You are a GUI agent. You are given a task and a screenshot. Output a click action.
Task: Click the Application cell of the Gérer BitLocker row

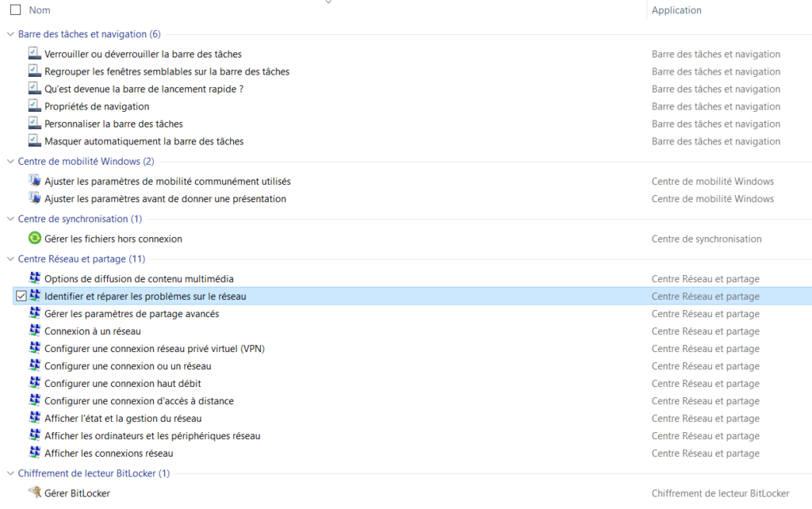click(720, 493)
